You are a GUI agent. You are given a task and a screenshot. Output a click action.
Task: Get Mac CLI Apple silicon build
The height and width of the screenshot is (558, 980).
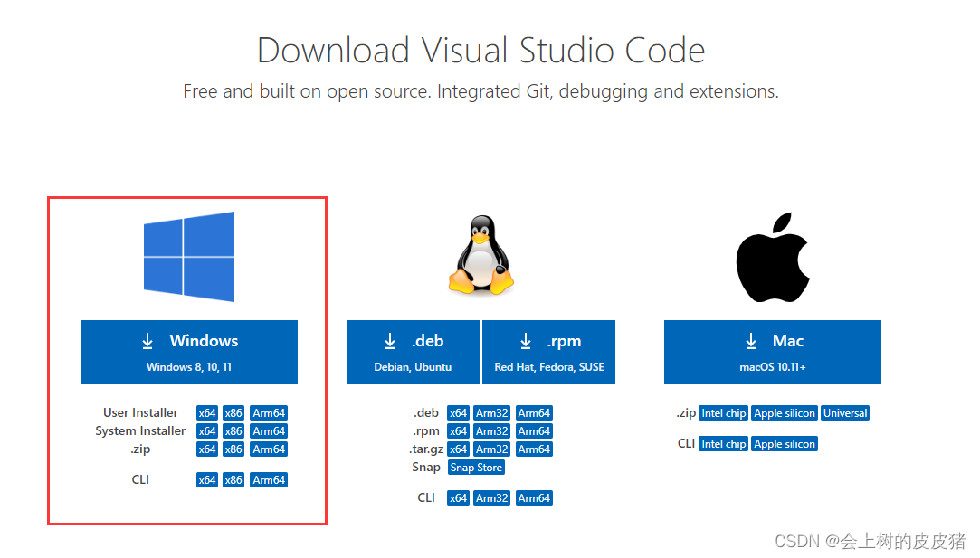pos(785,444)
